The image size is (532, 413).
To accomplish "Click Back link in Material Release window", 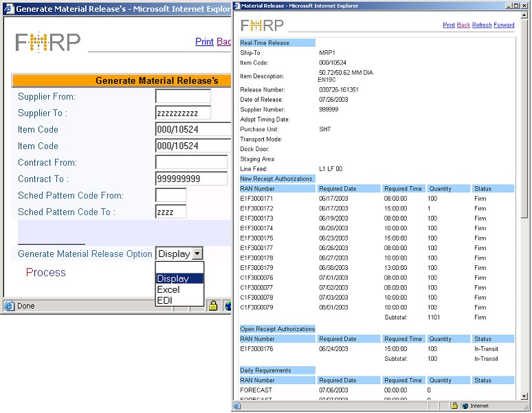I will [463, 25].
